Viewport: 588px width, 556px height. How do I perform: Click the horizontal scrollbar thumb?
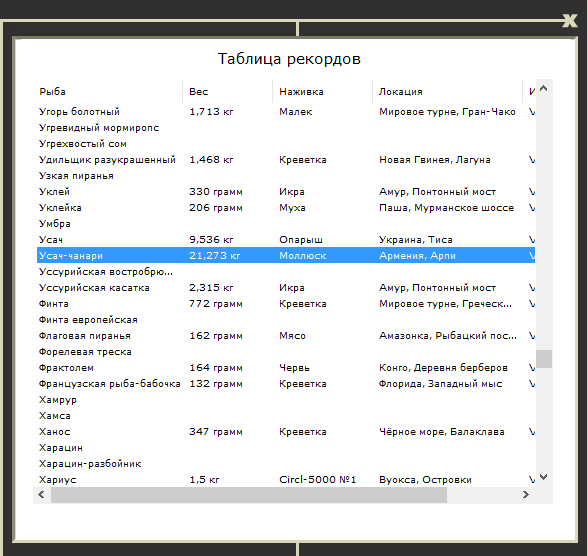pos(249,495)
